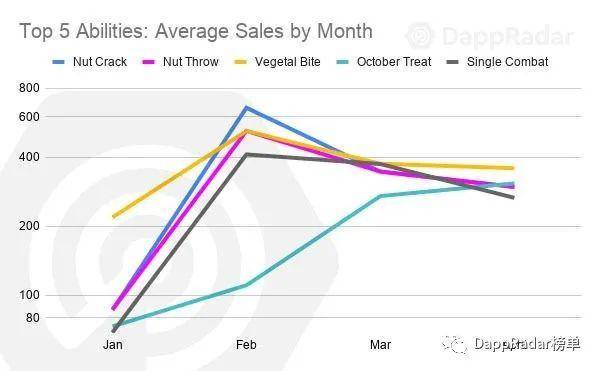The height and width of the screenshot is (371, 600).
Task: Click the Jan label on the x-axis
Action: pos(113,345)
